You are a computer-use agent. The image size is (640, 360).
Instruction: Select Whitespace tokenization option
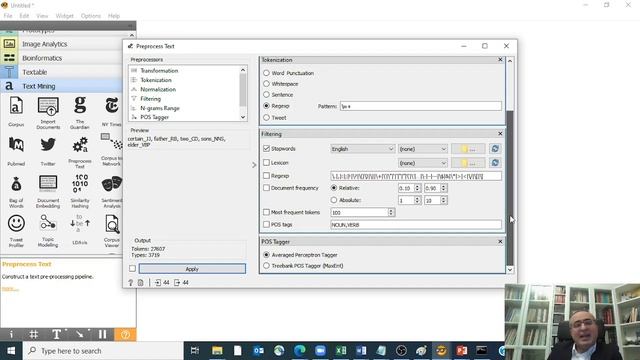pos(267,84)
